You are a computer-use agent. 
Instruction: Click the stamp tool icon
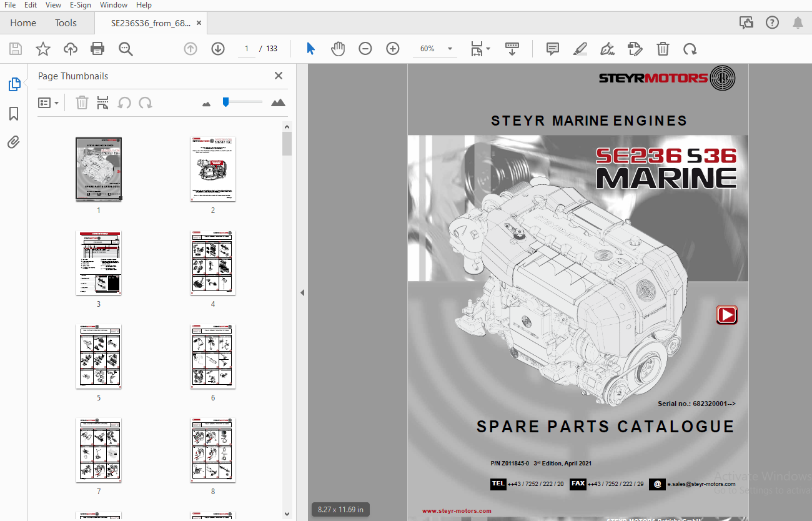tap(635, 49)
